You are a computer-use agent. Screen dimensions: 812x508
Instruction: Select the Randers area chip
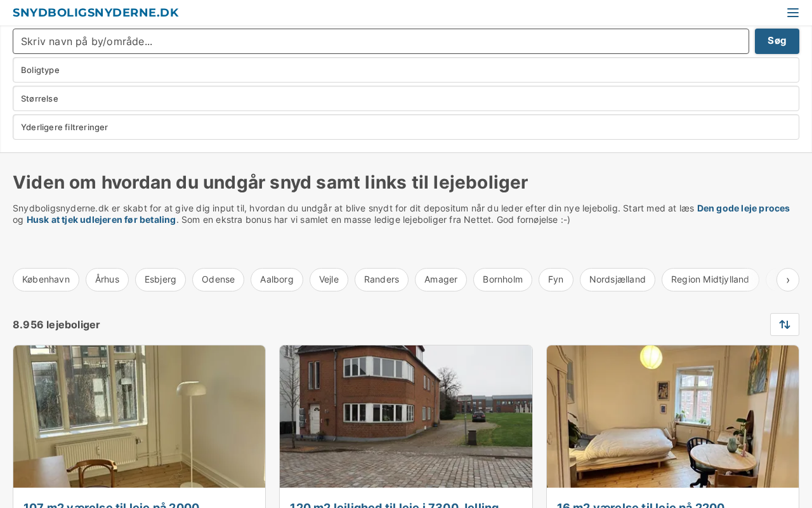[x=381, y=279]
